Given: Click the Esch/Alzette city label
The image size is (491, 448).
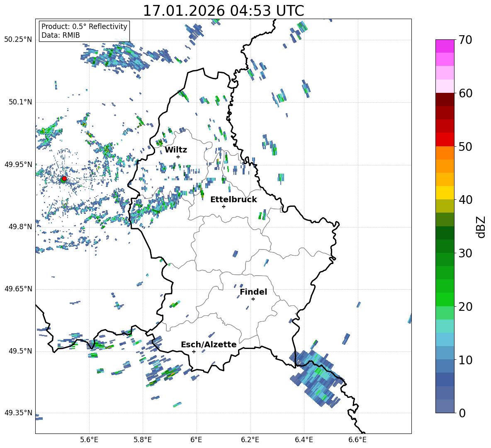Looking at the screenshot, I should click(208, 344).
